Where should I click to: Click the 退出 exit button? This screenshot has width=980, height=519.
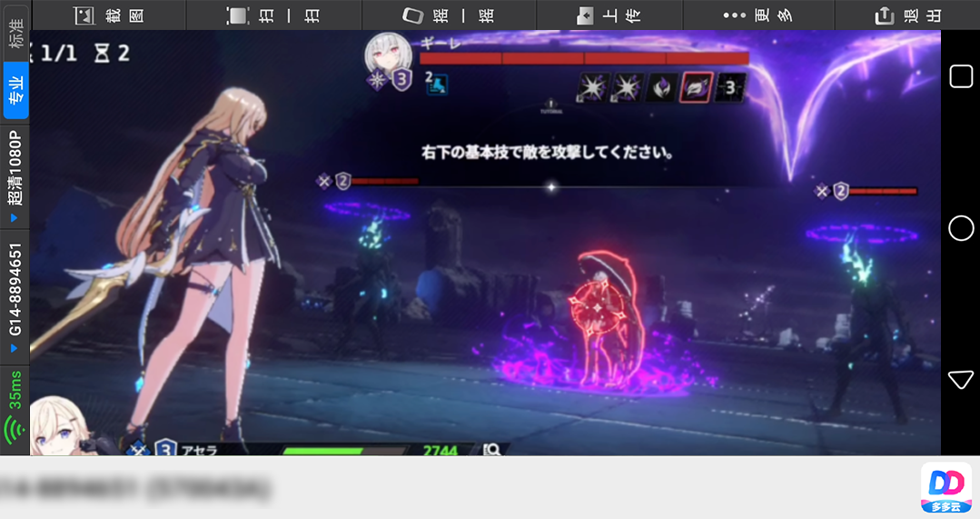tap(907, 15)
